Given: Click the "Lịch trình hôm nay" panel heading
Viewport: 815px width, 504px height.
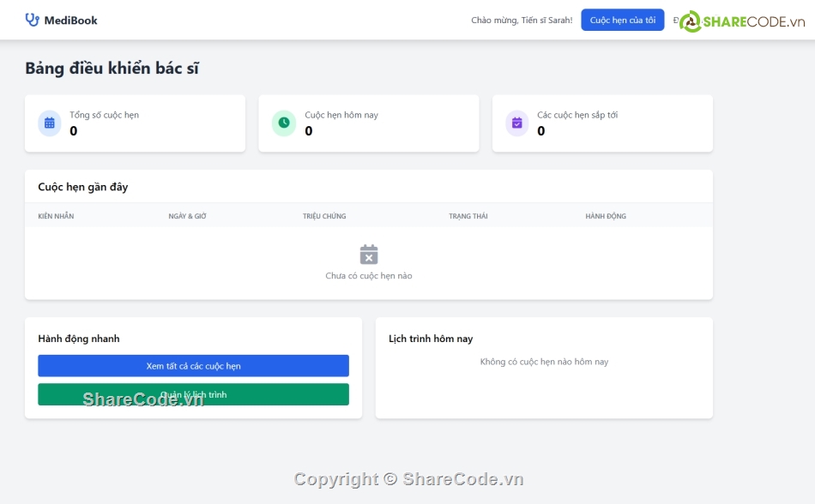Looking at the screenshot, I should click(x=431, y=339).
